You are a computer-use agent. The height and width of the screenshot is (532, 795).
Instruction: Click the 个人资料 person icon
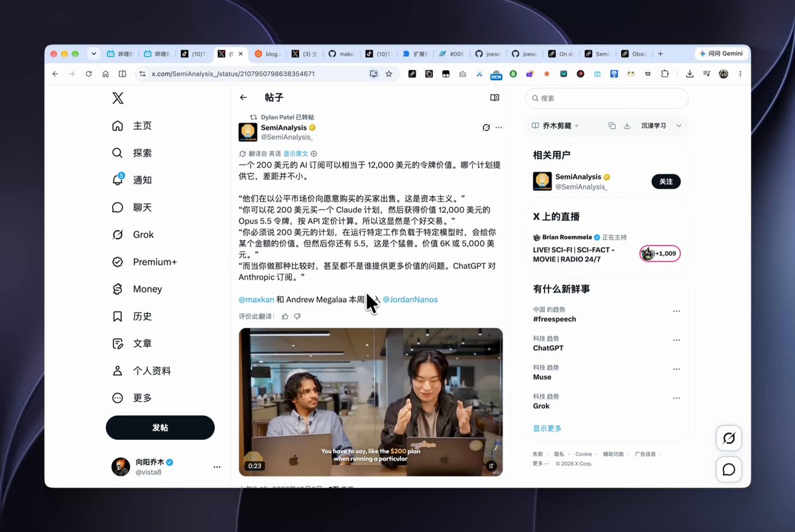(x=117, y=371)
